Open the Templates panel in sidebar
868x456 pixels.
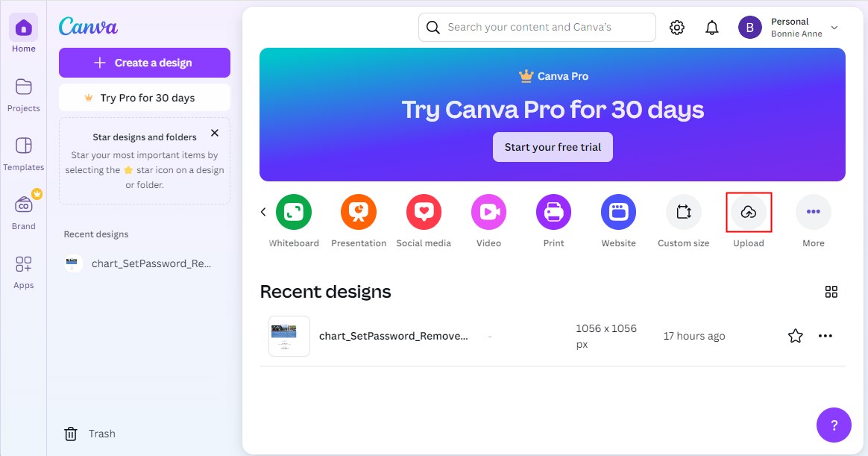(23, 153)
